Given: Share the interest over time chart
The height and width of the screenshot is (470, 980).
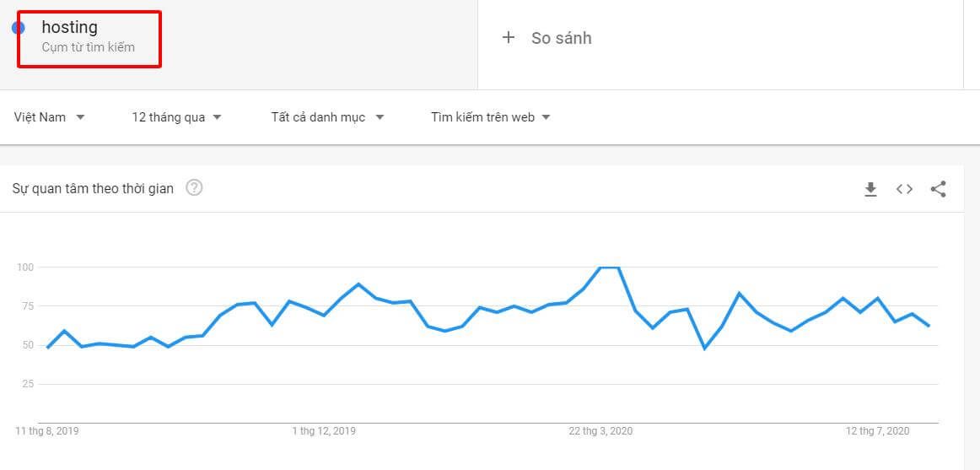Looking at the screenshot, I should [x=938, y=189].
